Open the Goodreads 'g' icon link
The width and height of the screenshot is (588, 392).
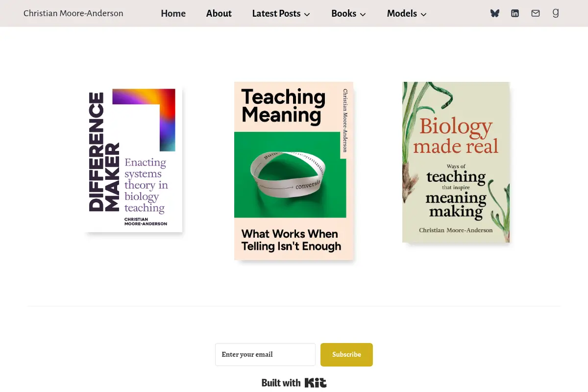556,13
